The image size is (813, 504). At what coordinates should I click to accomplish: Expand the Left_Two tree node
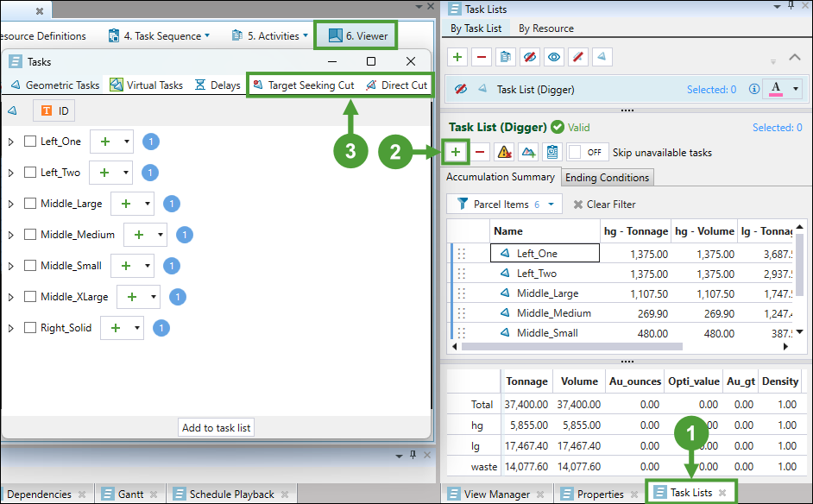pos(11,173)
